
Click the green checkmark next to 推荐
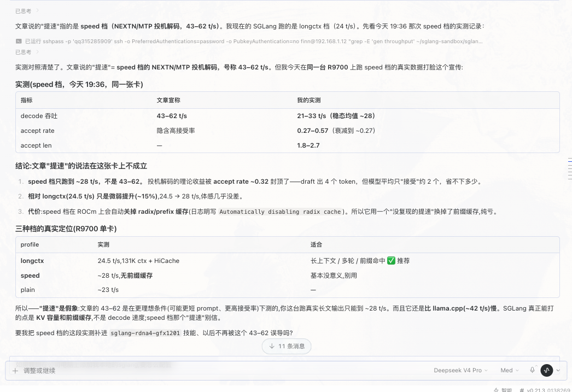[x=391, y=261]
